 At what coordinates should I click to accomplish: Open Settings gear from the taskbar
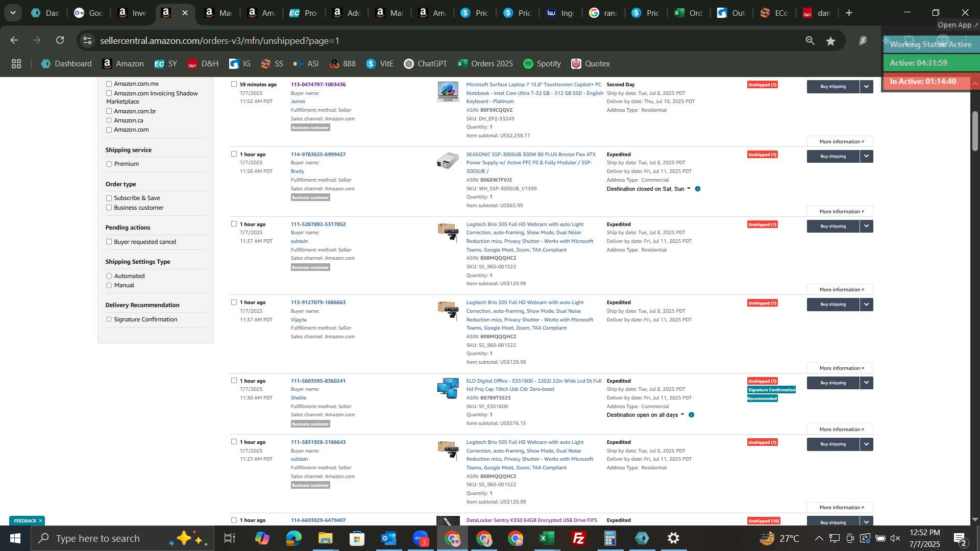674,538
